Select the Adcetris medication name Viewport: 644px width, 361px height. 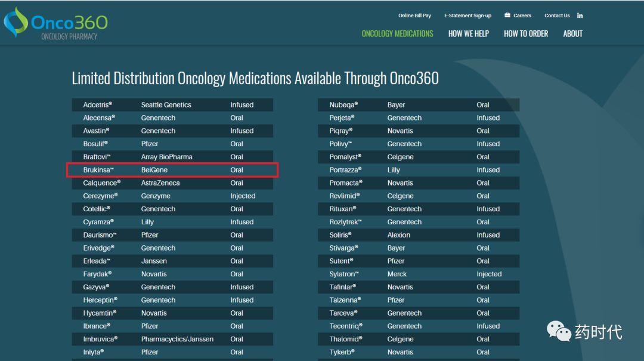97,105
